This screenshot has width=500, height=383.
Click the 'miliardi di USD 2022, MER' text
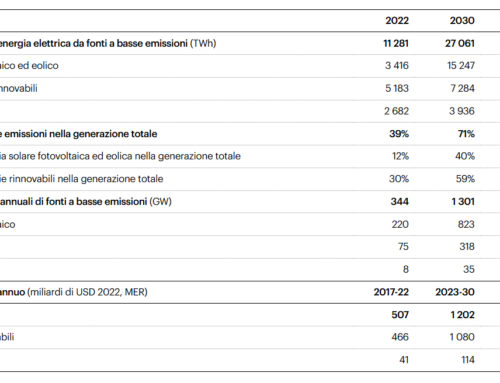click(x=87, y=292)
